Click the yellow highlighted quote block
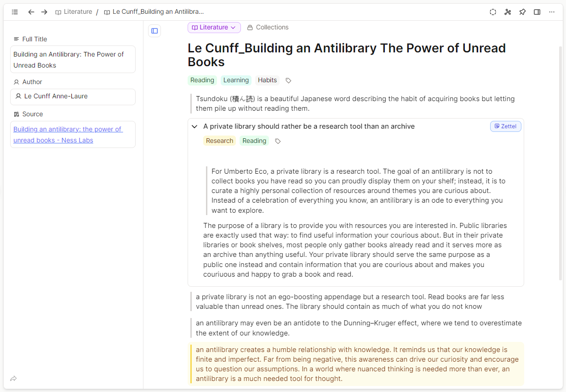This screenshot has height=392, width=566. 357,364
